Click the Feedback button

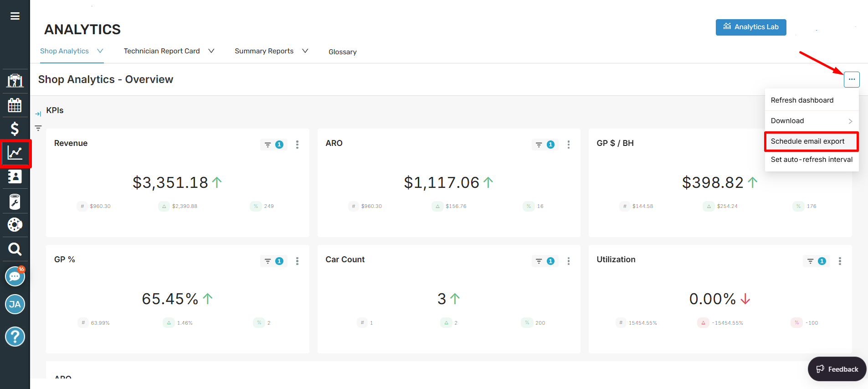pyautogui.click(x=837, y=369)
